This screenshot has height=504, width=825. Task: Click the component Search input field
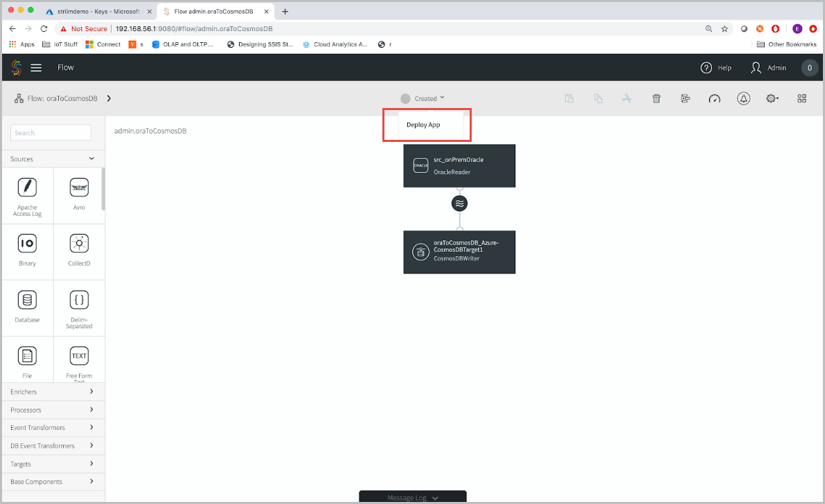point(51,132)
